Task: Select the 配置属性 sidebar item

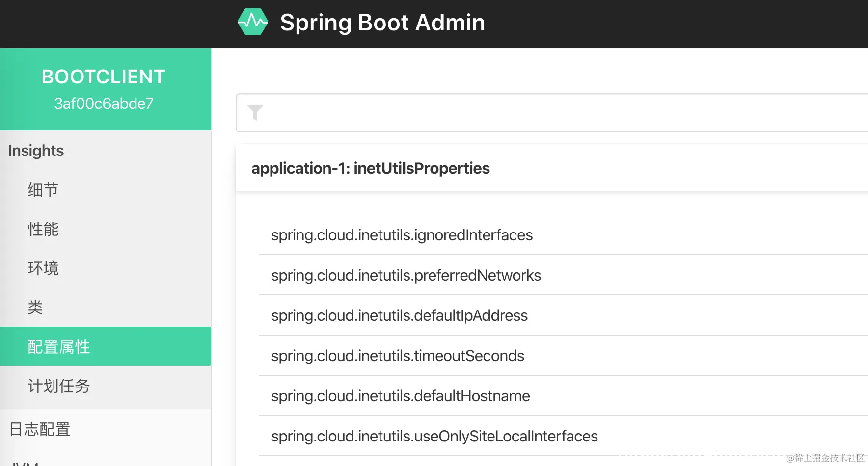Action: (x=106, y=346)
